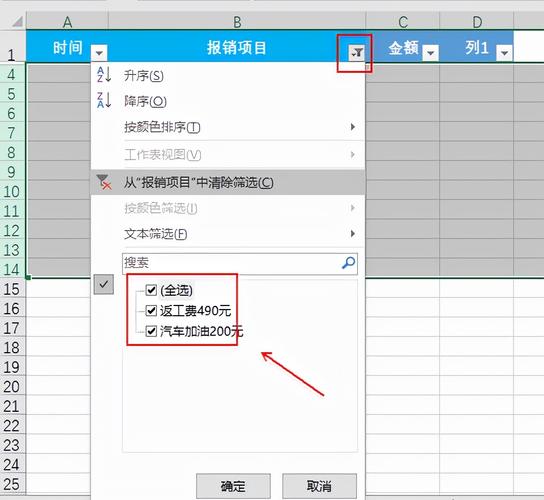Click the 时间 header cell text

[68, 48]
